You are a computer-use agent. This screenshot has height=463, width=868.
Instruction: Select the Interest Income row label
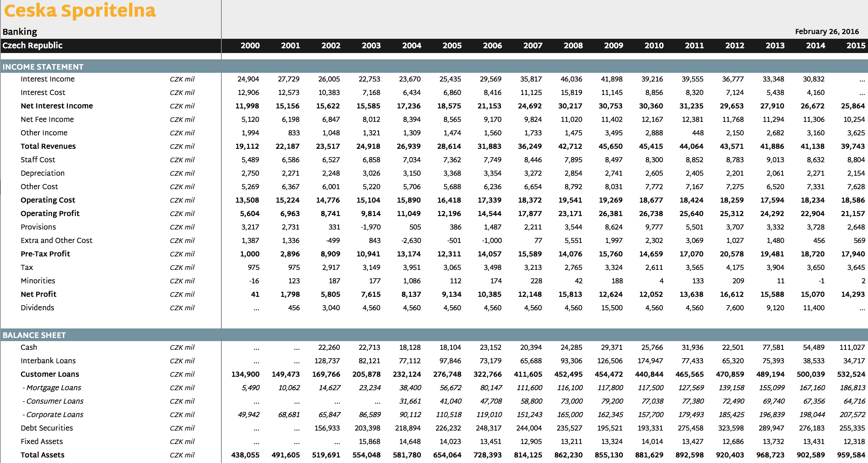point(48,79)
